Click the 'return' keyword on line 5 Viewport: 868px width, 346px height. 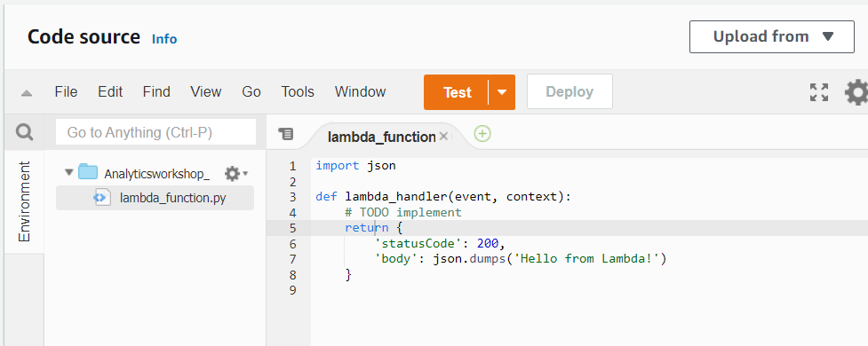click(x=366, y=228)
